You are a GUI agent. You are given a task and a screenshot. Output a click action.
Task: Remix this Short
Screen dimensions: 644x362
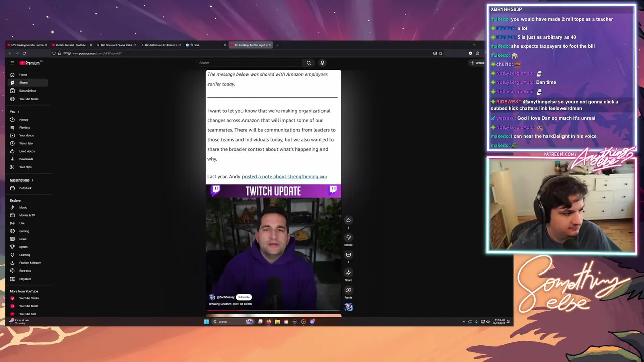(348, 290)
